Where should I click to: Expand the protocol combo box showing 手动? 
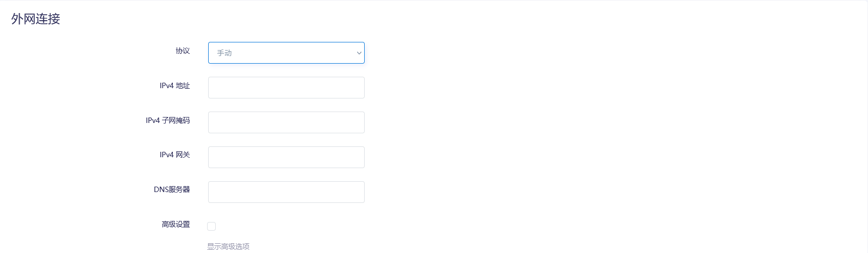coord(286,53)
